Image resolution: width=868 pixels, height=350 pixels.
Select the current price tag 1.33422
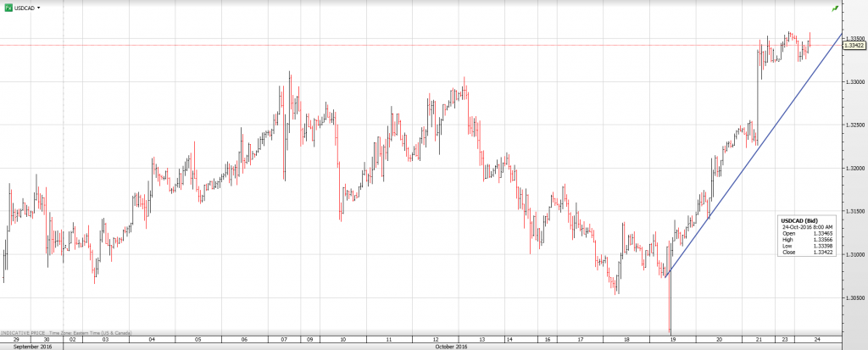pos(854,46)
